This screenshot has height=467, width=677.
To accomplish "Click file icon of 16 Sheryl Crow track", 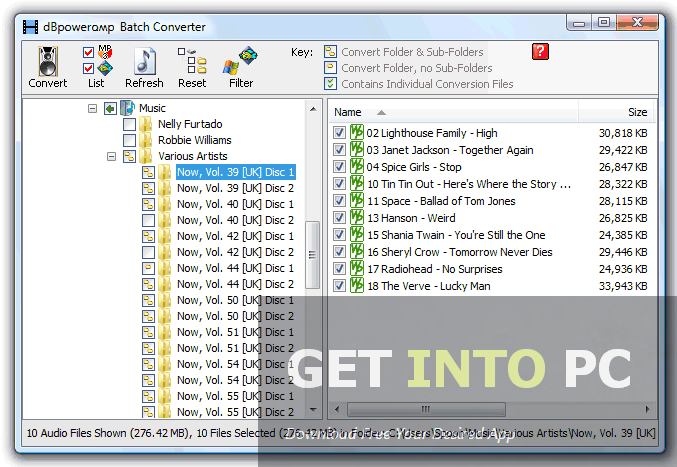I will point(357,252).
